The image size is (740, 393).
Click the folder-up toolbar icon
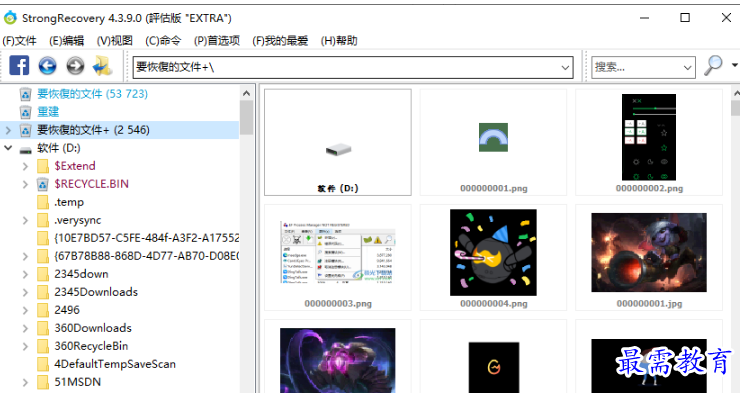pyautogui.click(x=102, y=66)
